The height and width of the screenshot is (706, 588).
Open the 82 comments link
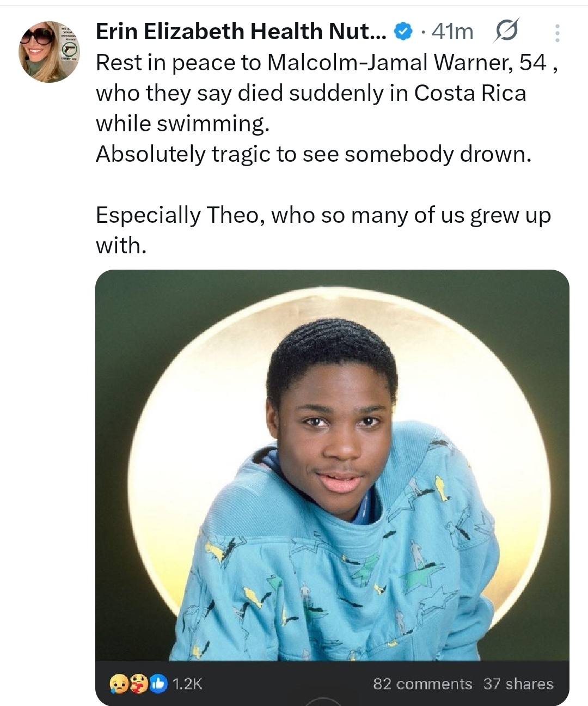coord(422,684)
